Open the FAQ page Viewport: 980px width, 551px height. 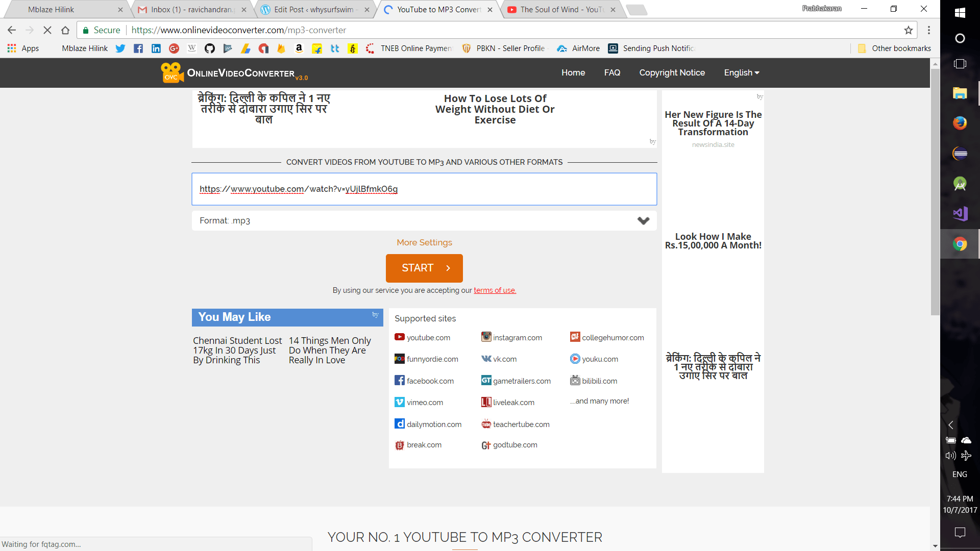tap(612, 72)
